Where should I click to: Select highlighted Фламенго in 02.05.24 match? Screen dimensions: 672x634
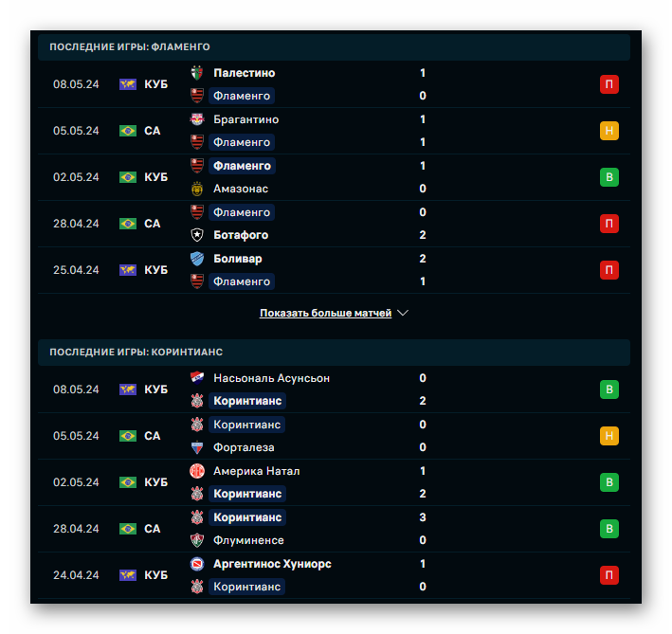pos(242,166)
